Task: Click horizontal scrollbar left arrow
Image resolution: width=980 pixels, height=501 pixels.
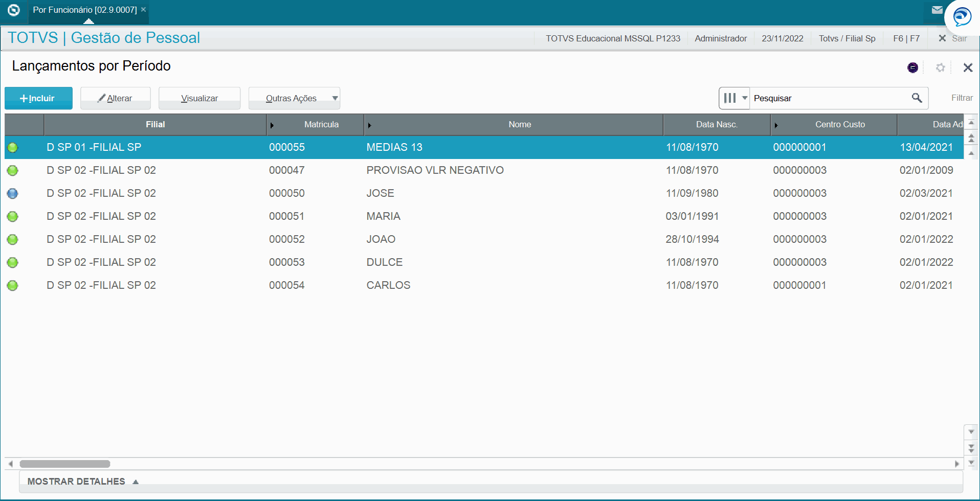Action: [10, 464]
